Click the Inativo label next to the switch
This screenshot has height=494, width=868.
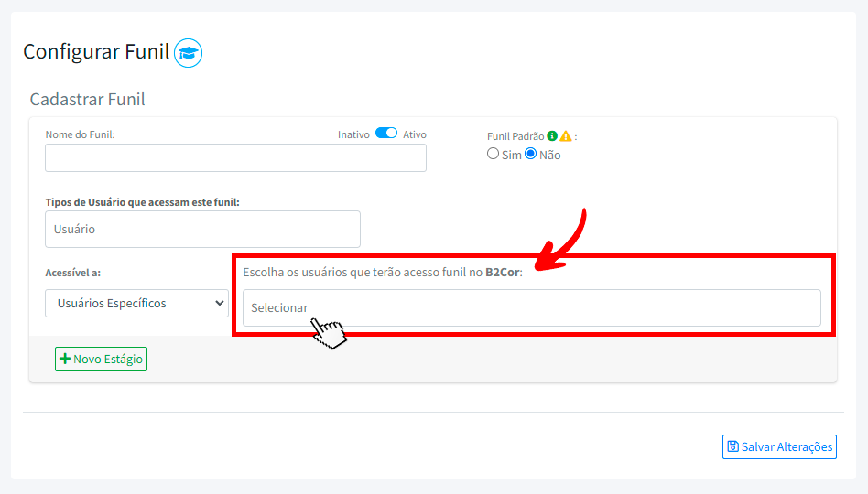(353, 134)
